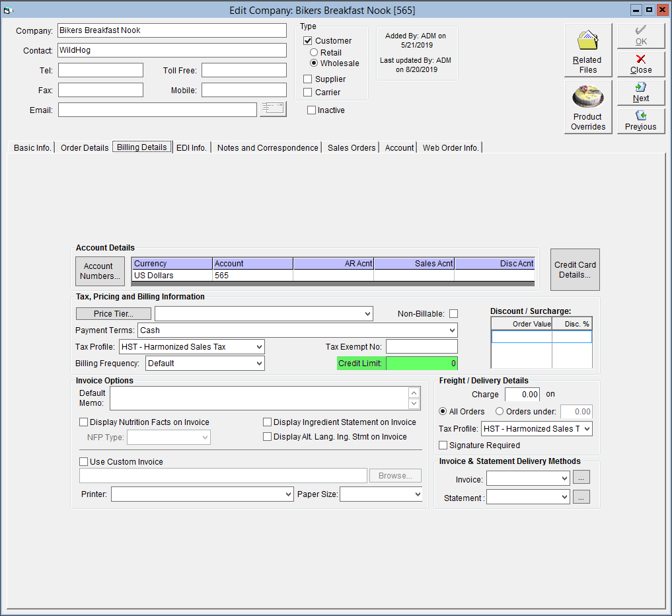Select the All Orders radio button
The image size is (672, 616).
coord(443,412)
